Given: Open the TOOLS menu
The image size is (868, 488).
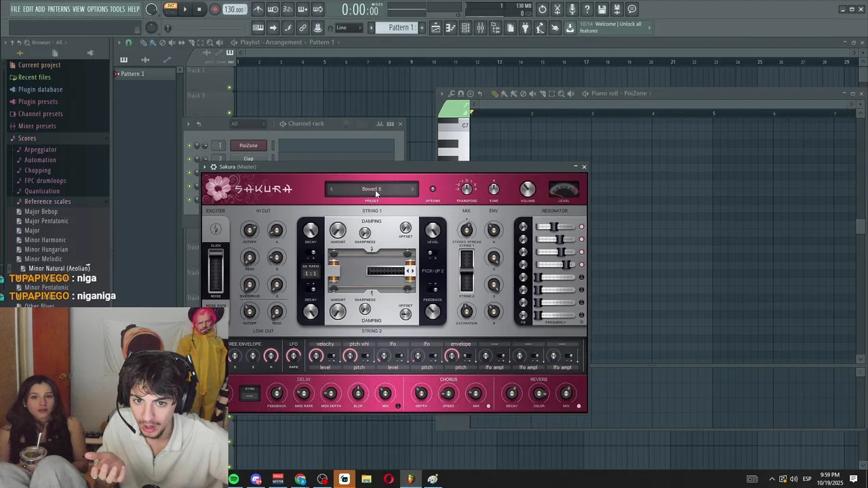Looking at the screenshot, I should (x=117, y=9).
